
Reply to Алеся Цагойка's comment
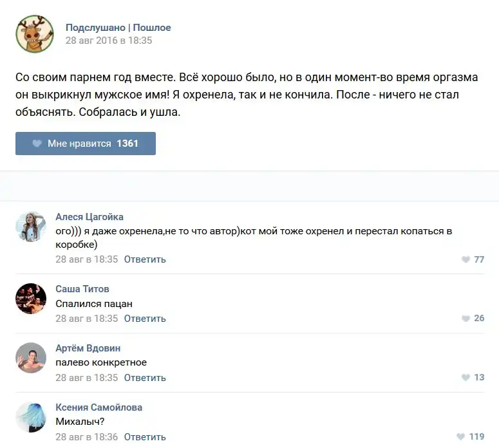[145, 259]
